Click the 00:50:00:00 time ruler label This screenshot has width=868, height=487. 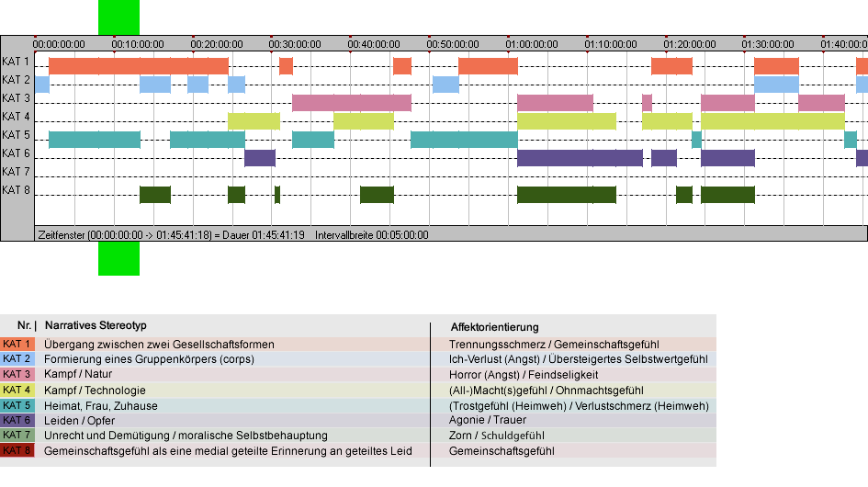pyautogui.click(x=453, y=44)
